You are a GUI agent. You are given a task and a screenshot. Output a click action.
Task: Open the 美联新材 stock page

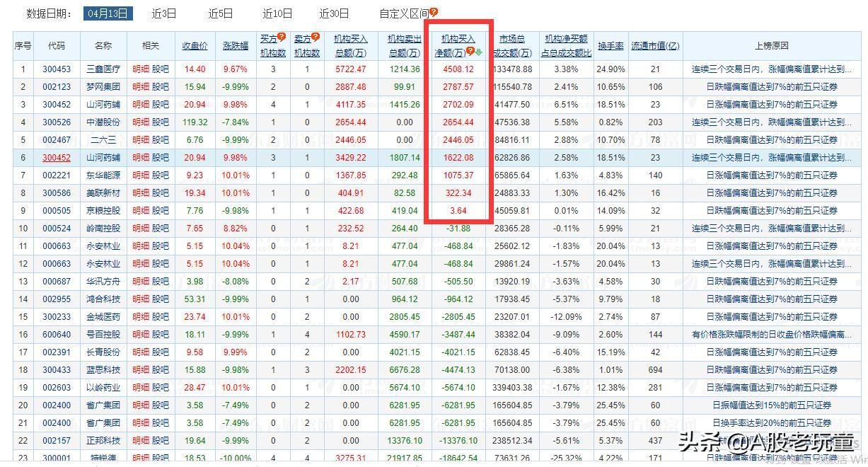(x=103, y=193)
